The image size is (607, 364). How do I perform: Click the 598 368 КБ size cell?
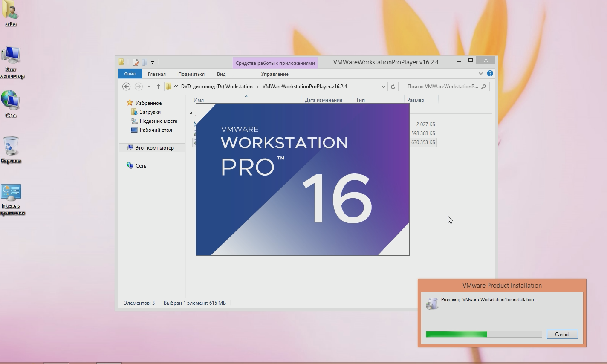coord(423,133)
